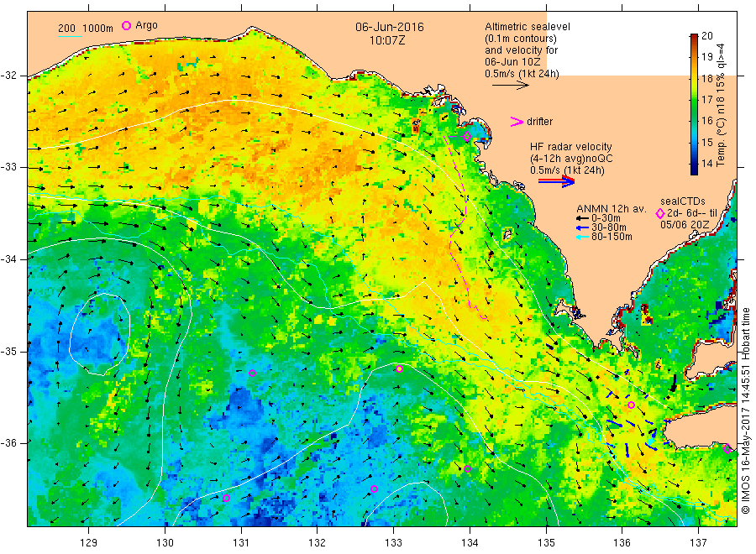The height and width of the screenshot is (554, 756).
Task: Click the vertical 'Temp. (°C) n18 15% ql>=4' label
Action: (x=721, y=105)
